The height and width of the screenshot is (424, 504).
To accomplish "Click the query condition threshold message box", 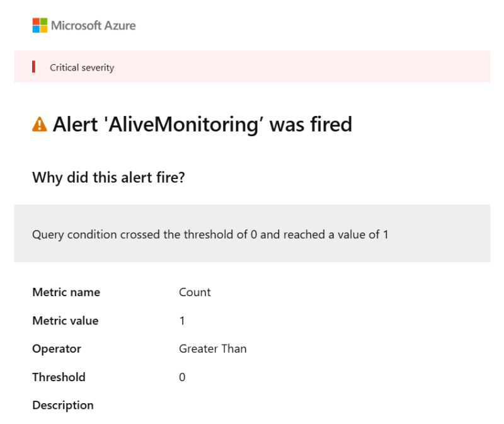I will (x=252, y=233).
